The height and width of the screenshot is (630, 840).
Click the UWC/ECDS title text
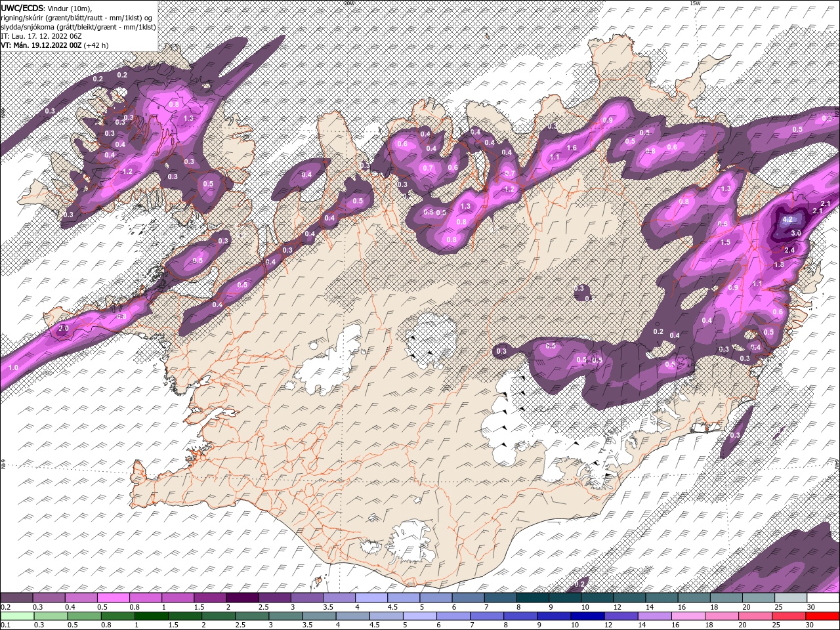point(22,8)
